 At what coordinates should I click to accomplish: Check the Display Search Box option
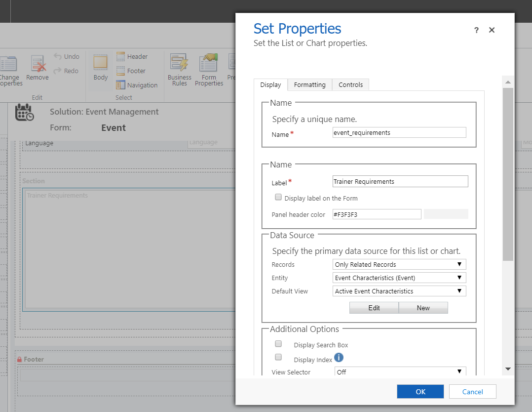click(x=278, y=344)
